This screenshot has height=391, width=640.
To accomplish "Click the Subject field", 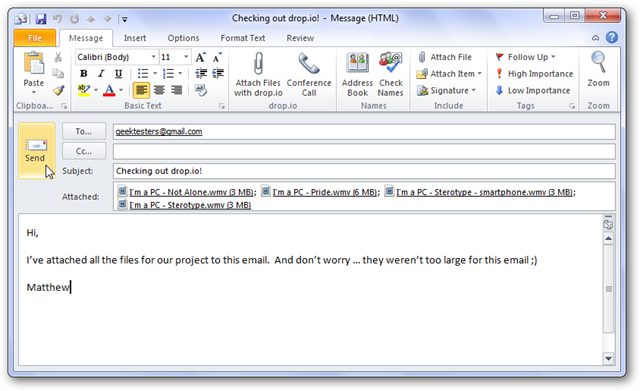I will point(364,171).
